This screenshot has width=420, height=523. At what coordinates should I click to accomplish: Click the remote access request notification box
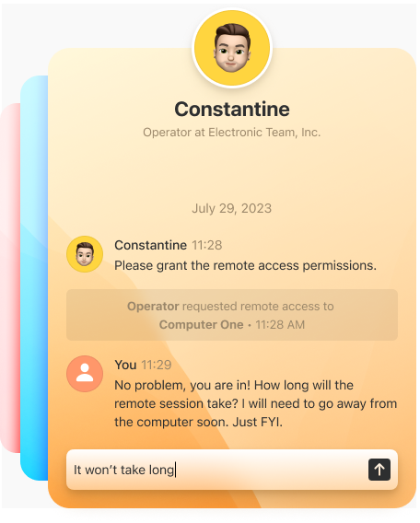pyautogui.click(x=232, y=315)
